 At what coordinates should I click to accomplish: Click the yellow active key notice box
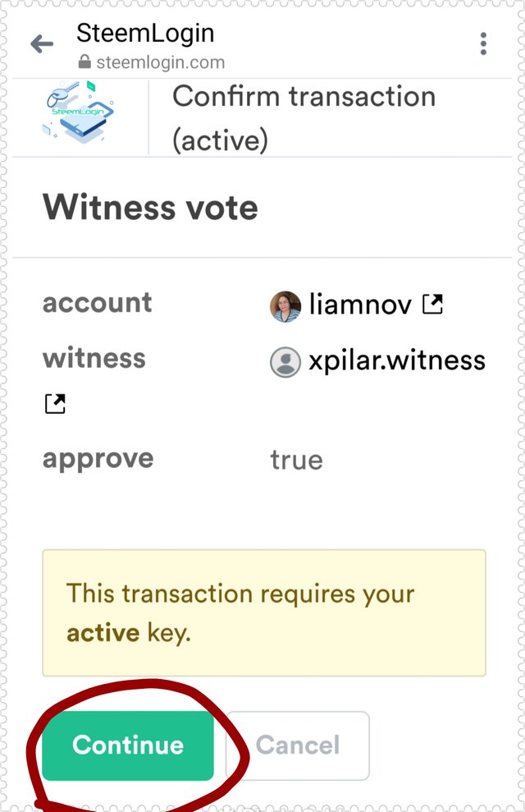(x=264, y=612)
